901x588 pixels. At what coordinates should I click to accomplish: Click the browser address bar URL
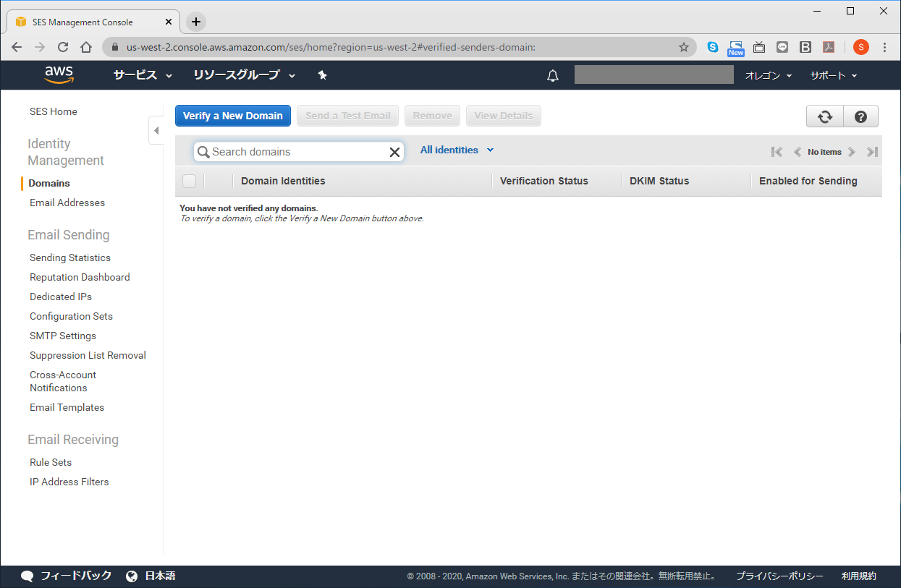pyautogui.click(x=331, y=47)
